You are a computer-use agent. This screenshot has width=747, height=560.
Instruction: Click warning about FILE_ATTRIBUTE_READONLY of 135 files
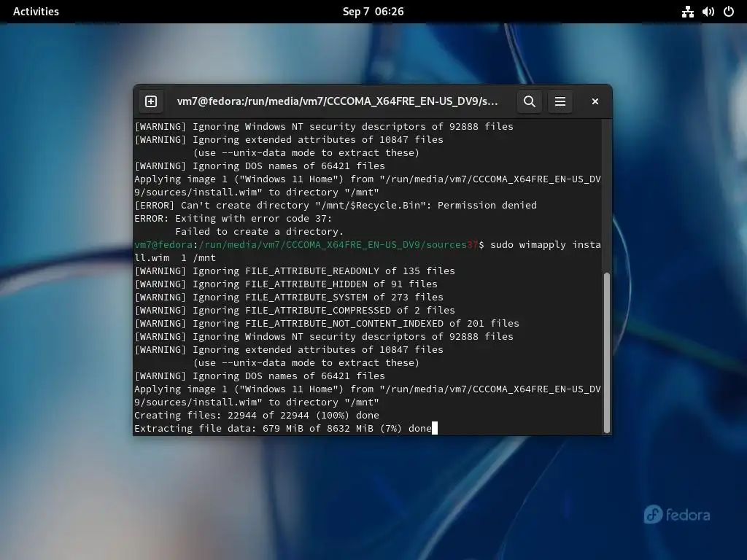(295, 271)
